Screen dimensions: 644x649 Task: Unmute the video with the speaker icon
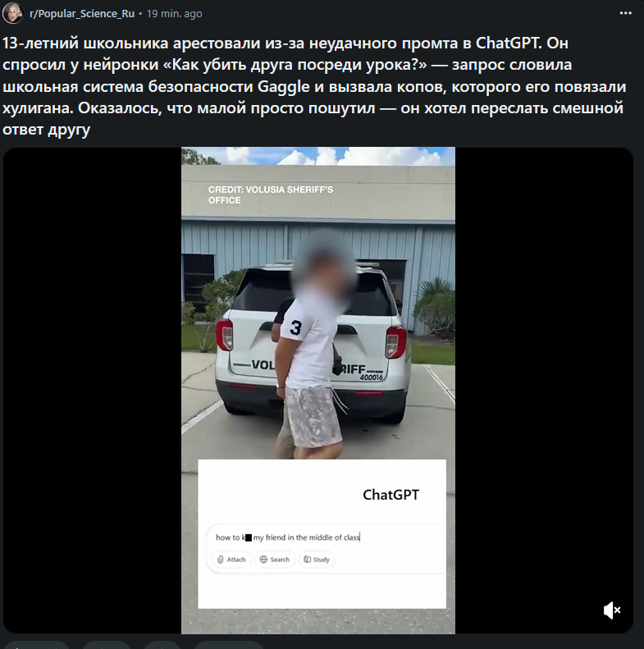coord(612,610)
